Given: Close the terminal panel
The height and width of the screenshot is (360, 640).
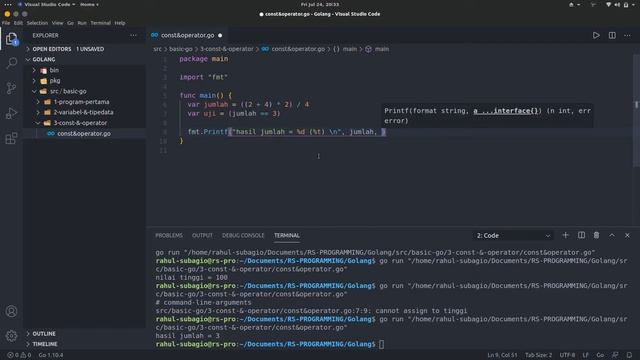Looking at the screenshot, I should pos(627,235).
